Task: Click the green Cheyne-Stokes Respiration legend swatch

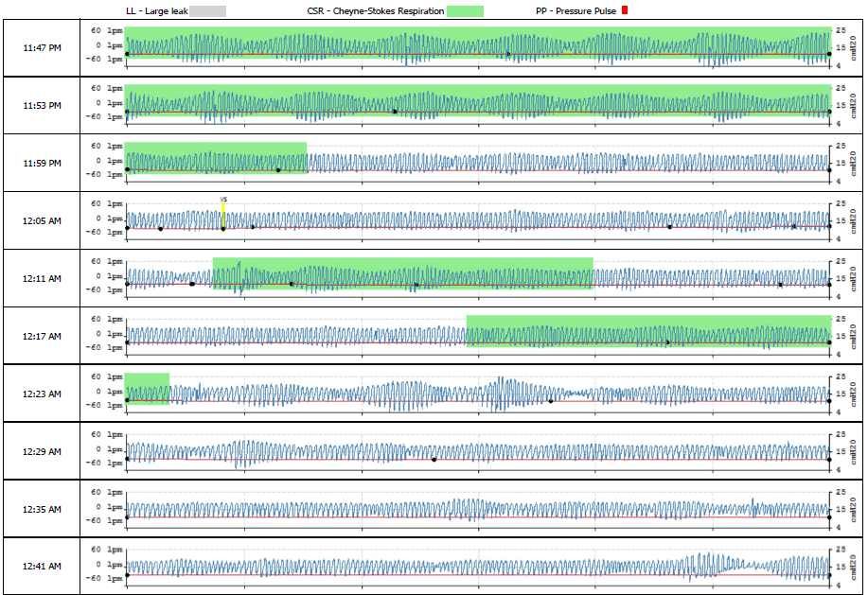Action: coord(465,10)
